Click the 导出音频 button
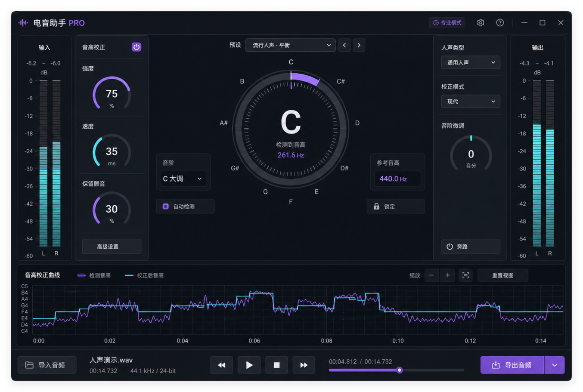 [x=512, y=365]
